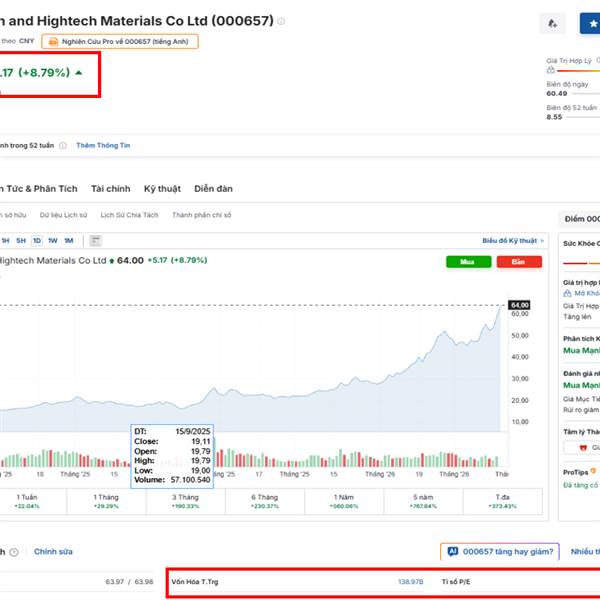Click info icon next to 52 tuần
This screenshot has width=600, height=600.
click(x=62, y=145)
